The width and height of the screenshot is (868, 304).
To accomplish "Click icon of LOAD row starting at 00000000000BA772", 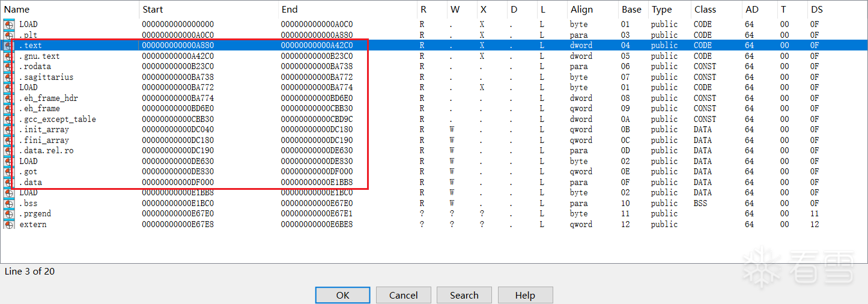I will click(9, 87).
